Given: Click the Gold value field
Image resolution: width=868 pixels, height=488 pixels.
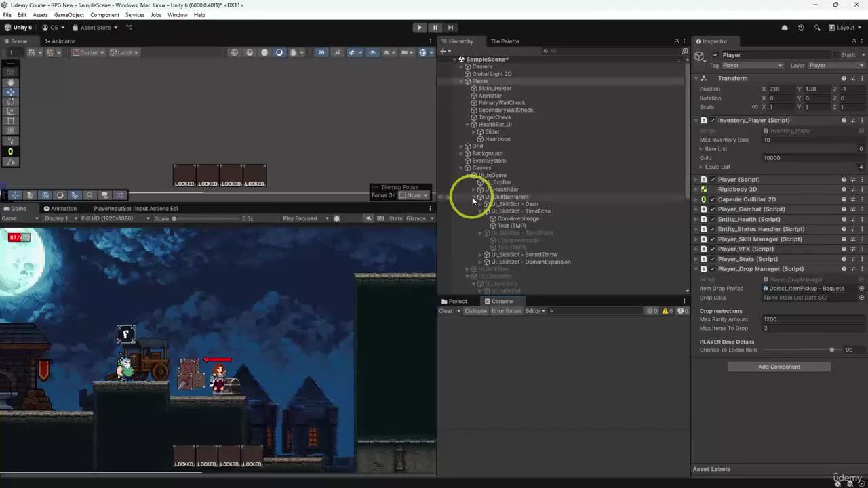Looking at the screenshot, I should [813, 158].
